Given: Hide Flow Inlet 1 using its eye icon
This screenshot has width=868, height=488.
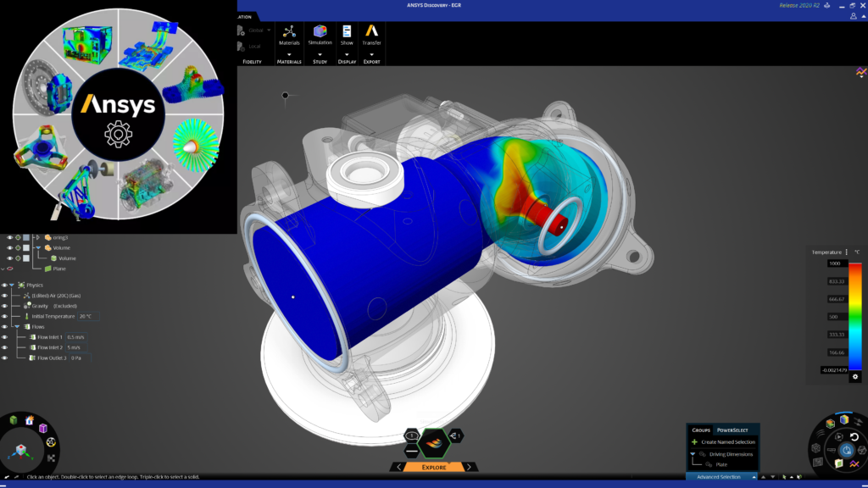Looking at the screenshot, I should 5,337.
